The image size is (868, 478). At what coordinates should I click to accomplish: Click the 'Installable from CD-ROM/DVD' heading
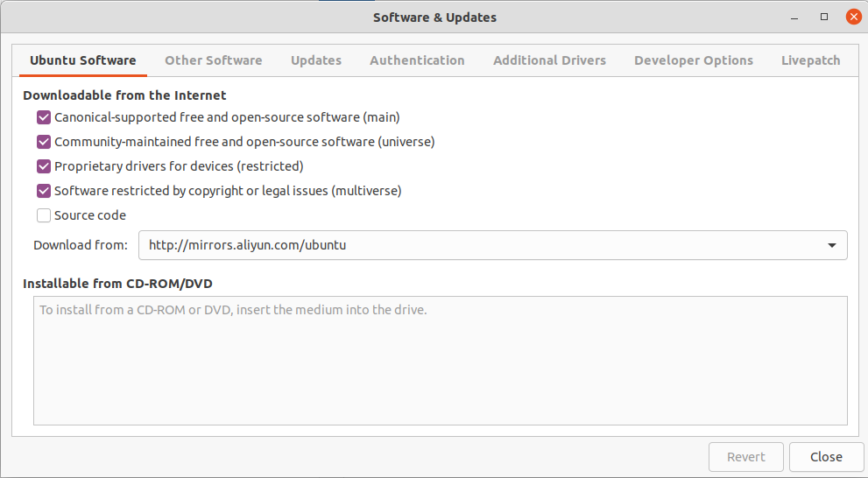point(118,284)
